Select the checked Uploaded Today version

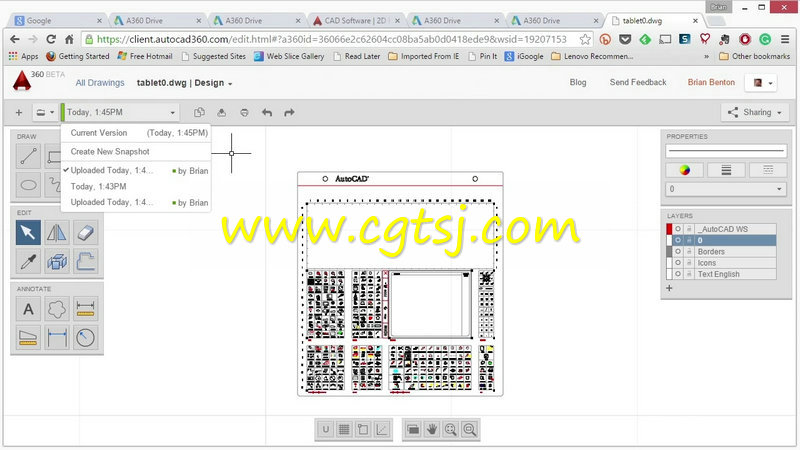click(136, 170)
